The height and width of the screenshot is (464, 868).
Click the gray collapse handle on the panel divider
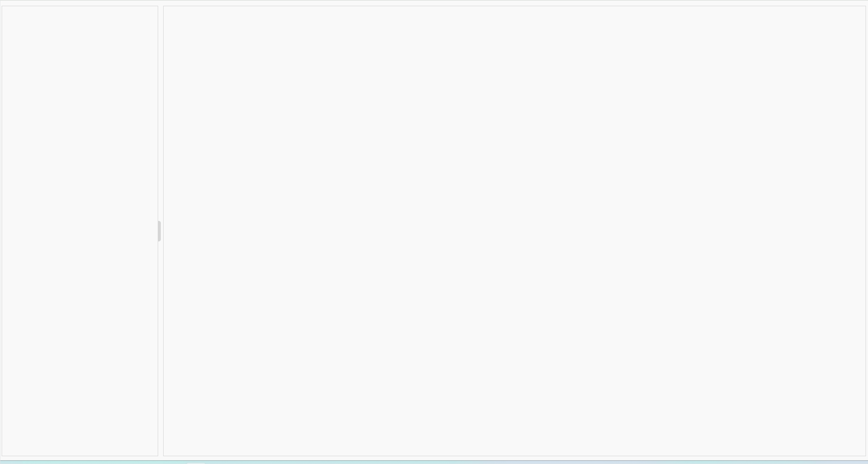pyautogui.click(x=159, y=231)
